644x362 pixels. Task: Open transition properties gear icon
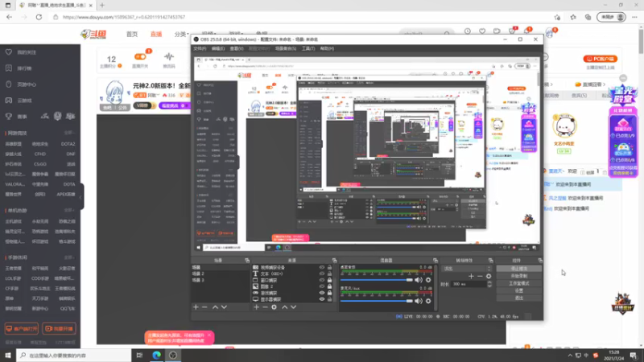489,276
